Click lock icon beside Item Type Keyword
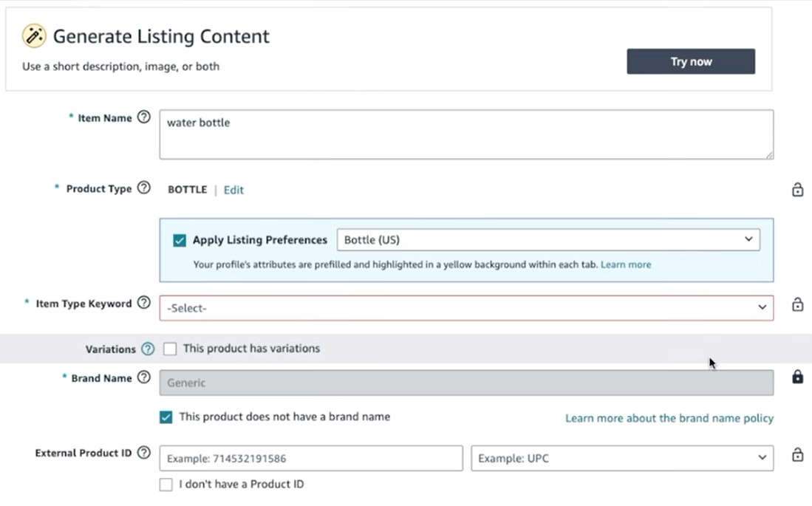The width and height of the screenshot is (812, 506). [x=797, y=304]
